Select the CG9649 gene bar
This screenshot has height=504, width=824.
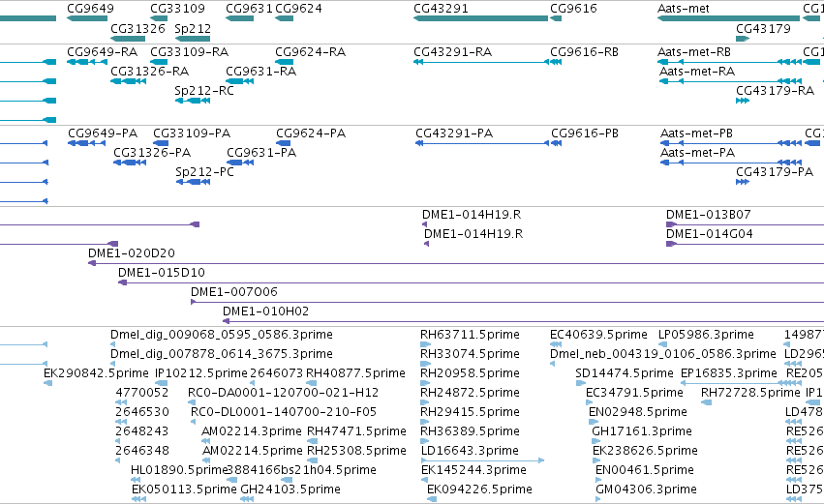87,18
